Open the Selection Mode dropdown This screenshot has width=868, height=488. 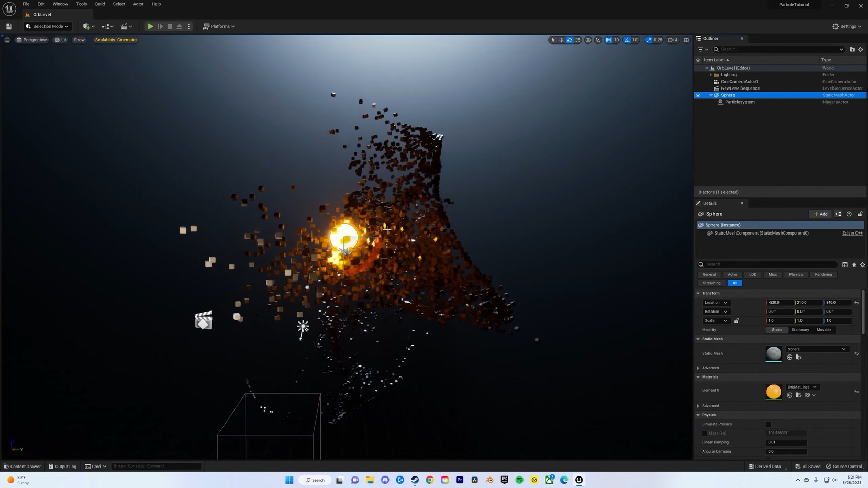(x=47, y=26)
